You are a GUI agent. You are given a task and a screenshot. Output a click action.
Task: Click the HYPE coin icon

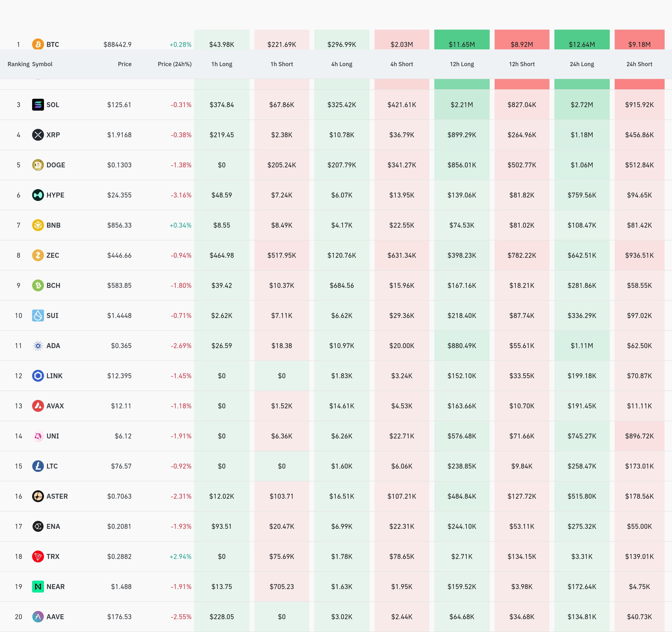coord(38,195)
